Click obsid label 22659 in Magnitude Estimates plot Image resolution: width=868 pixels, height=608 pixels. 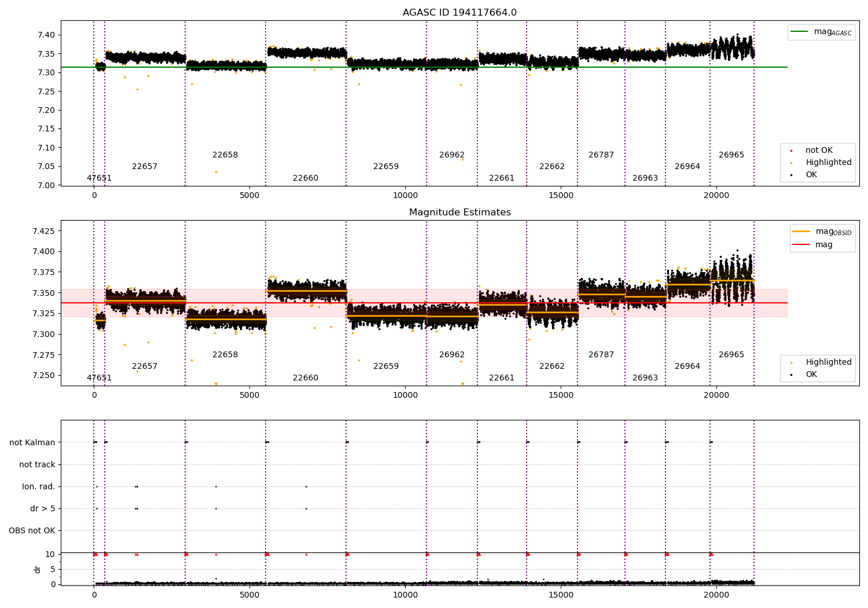386,367
